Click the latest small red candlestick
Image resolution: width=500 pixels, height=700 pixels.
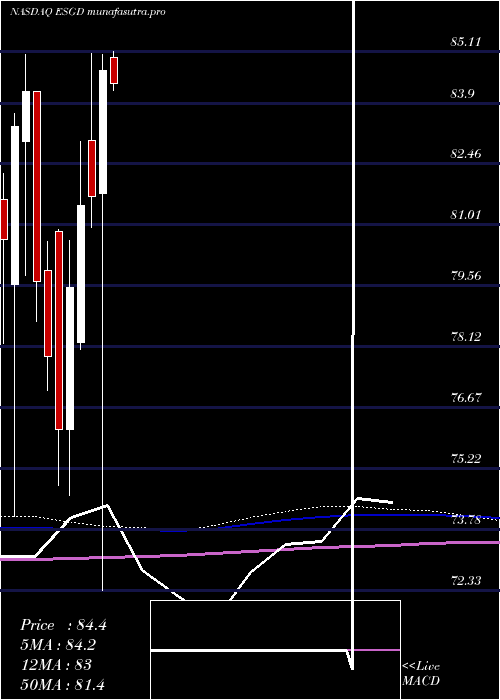[x=114, y=70]
